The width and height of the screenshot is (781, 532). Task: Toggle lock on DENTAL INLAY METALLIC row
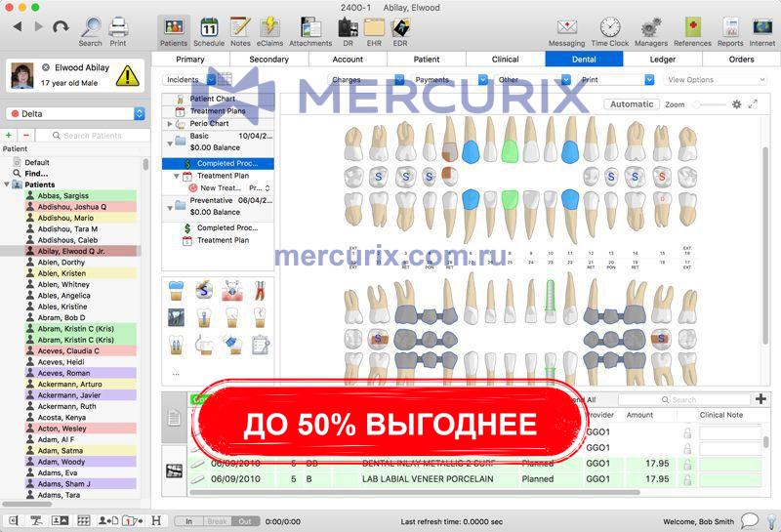click(x=687, y=464)
